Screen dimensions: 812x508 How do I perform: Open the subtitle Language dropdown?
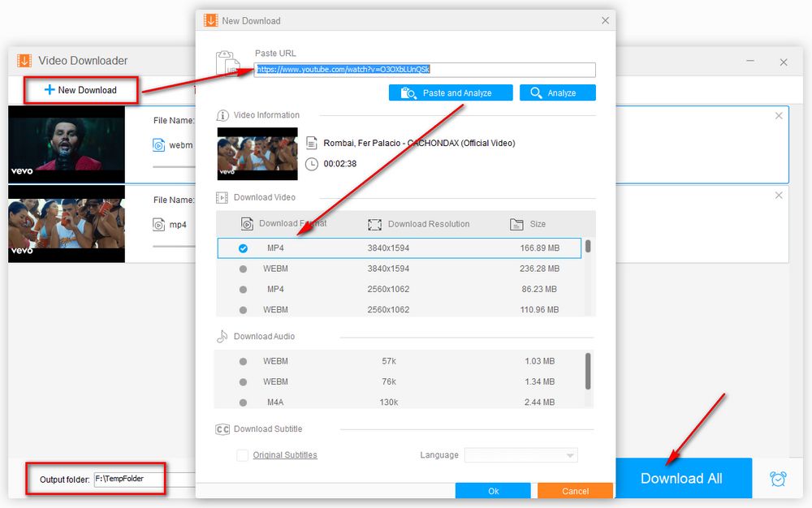point(521,455)
